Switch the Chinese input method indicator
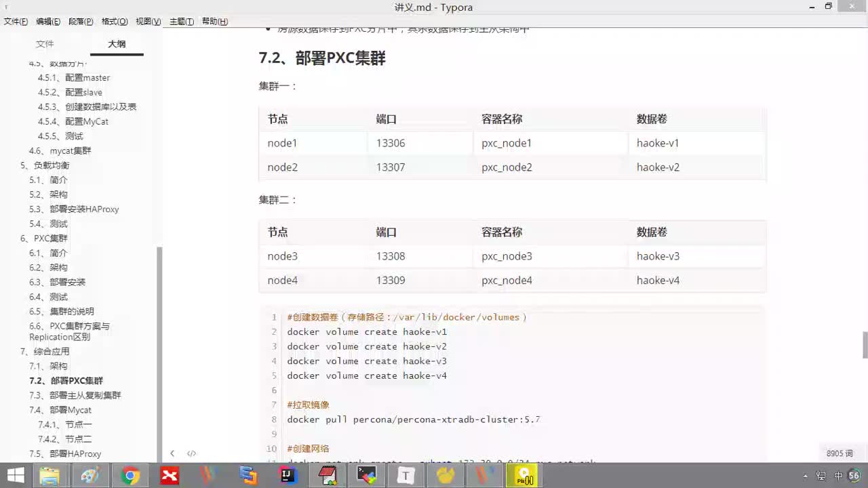 tap(838, 476)
